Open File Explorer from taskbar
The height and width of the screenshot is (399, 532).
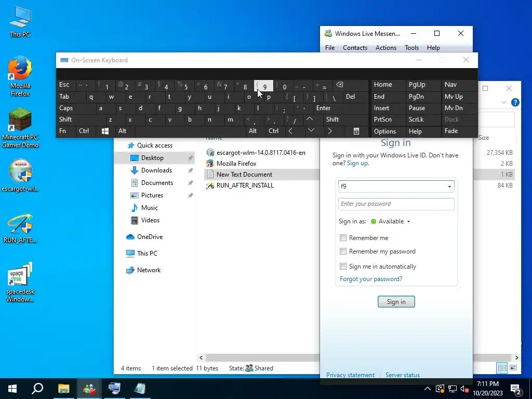coord(63,389)
